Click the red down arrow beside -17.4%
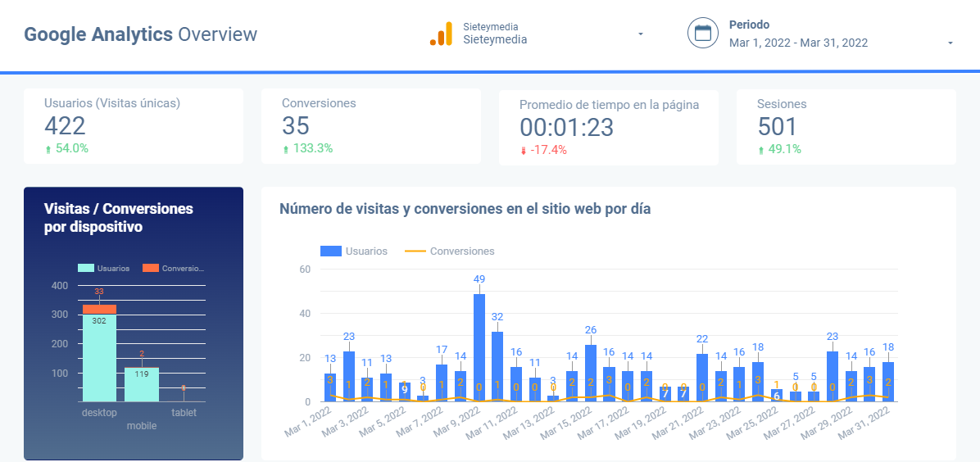This screenshot has width=980, height=462. [523, 150]
